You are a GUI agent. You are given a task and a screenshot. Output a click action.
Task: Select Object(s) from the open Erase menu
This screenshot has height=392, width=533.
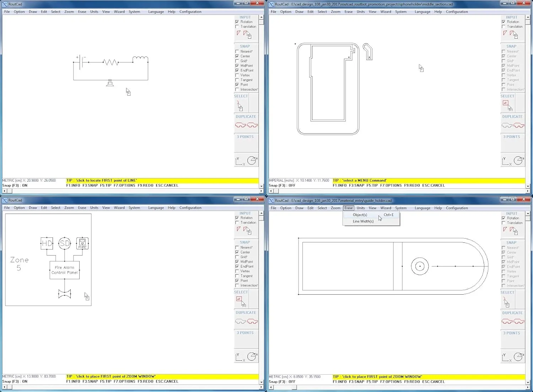tap(360, 215)
